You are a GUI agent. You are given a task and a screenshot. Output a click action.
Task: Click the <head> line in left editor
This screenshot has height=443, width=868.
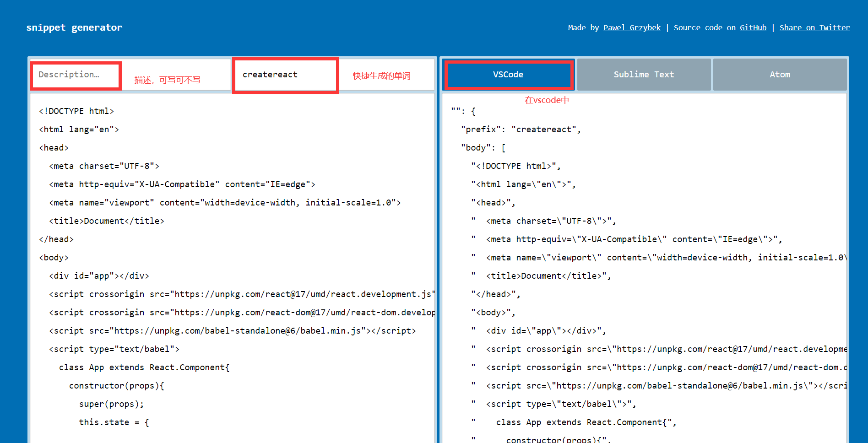pyautogui.click(x=54, y=148)
